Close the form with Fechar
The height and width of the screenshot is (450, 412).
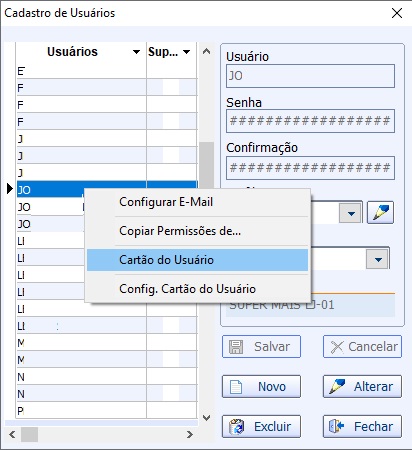click(x=362, y=426)
